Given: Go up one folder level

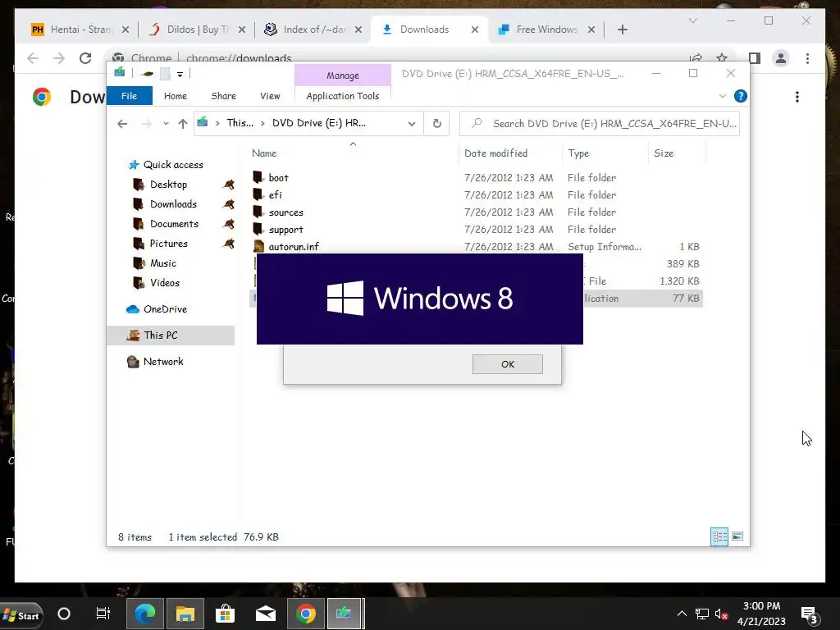Looking at the screenshot, I should [183, 124].
